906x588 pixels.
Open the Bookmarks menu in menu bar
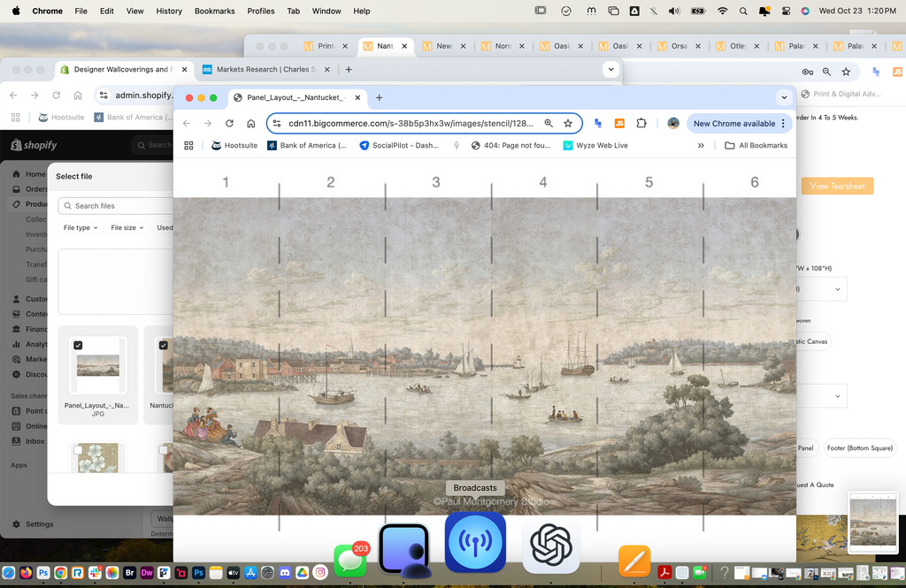click(x=213, y=11)
